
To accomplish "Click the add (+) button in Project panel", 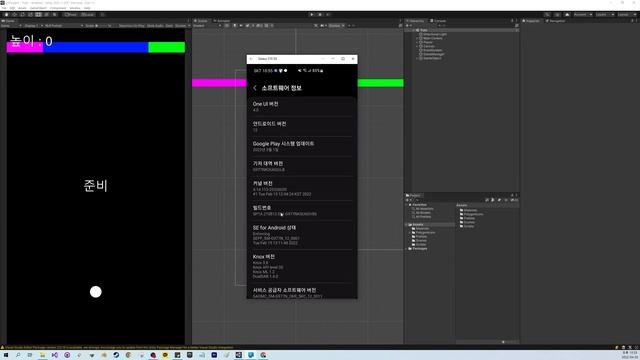I will tap(407, 200).
